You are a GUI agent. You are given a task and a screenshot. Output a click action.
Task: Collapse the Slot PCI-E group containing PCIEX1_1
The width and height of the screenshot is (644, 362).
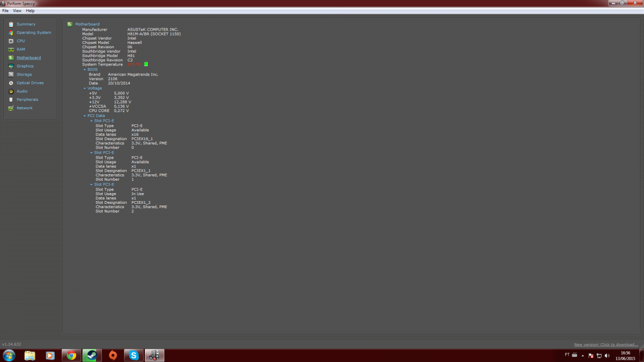coord(91,153)
